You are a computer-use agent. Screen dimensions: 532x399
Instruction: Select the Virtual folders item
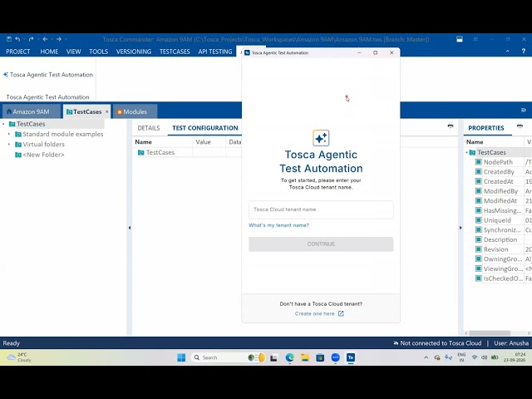tap(43, 144)
